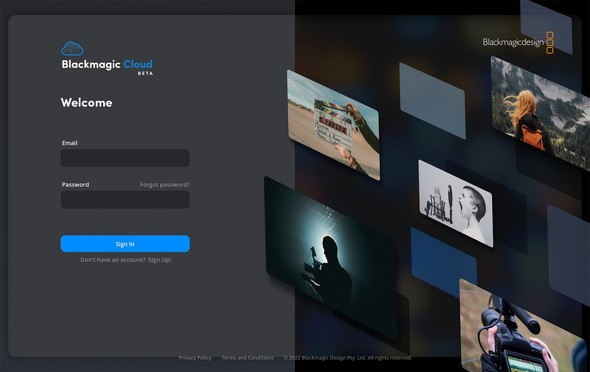Select the silhouetted camera operator thumbnail
This screenshot has height=372, width=590.
pyautogui.click(x=331, y=260)
